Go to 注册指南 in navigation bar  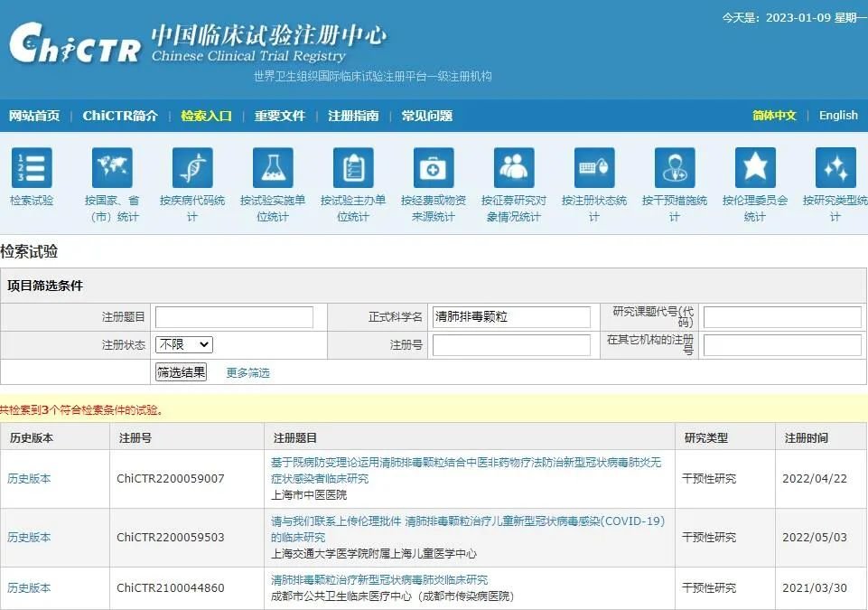[353, 116]
